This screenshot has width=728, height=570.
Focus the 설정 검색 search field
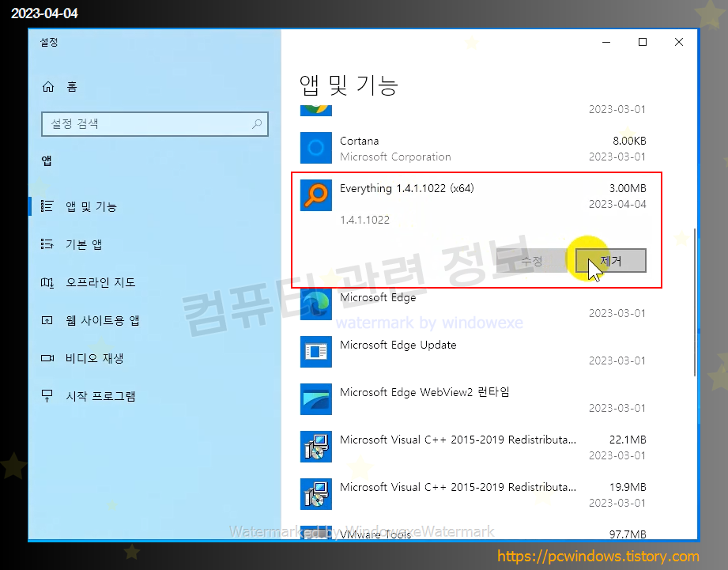click(x=155, y=124)
